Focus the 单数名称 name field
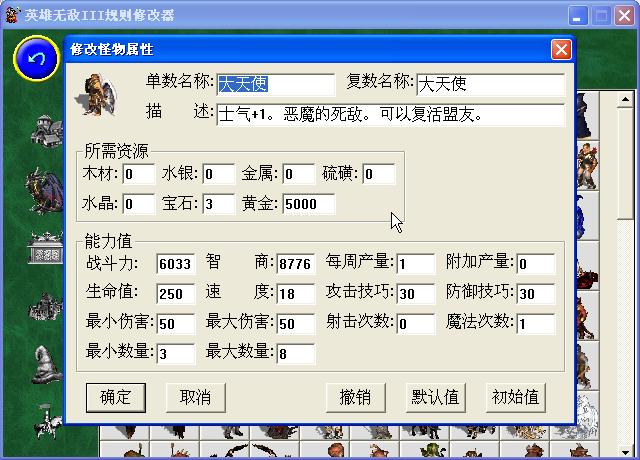640x460 pixels. pyautogui.click(x=276, y=84)
